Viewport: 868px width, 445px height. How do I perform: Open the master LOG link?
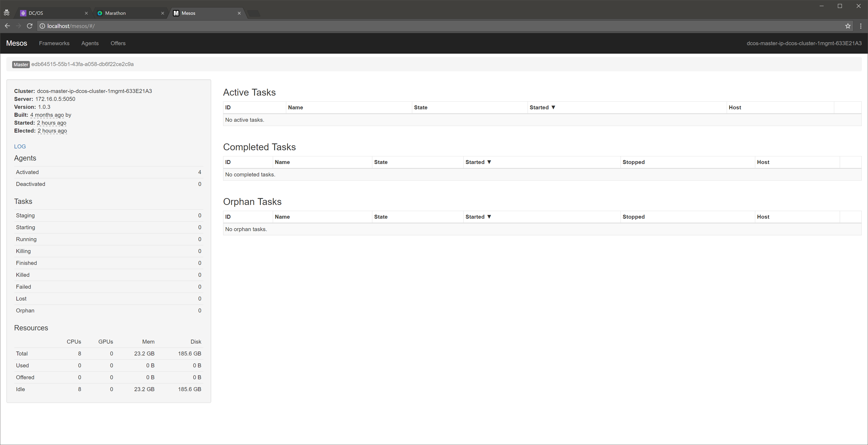point(20,147)
